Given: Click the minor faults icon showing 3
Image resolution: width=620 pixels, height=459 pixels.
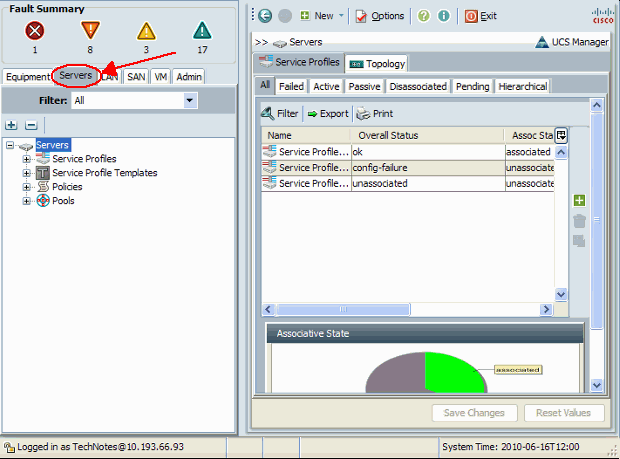Looking at the screenshot, I should click(146, 31).
